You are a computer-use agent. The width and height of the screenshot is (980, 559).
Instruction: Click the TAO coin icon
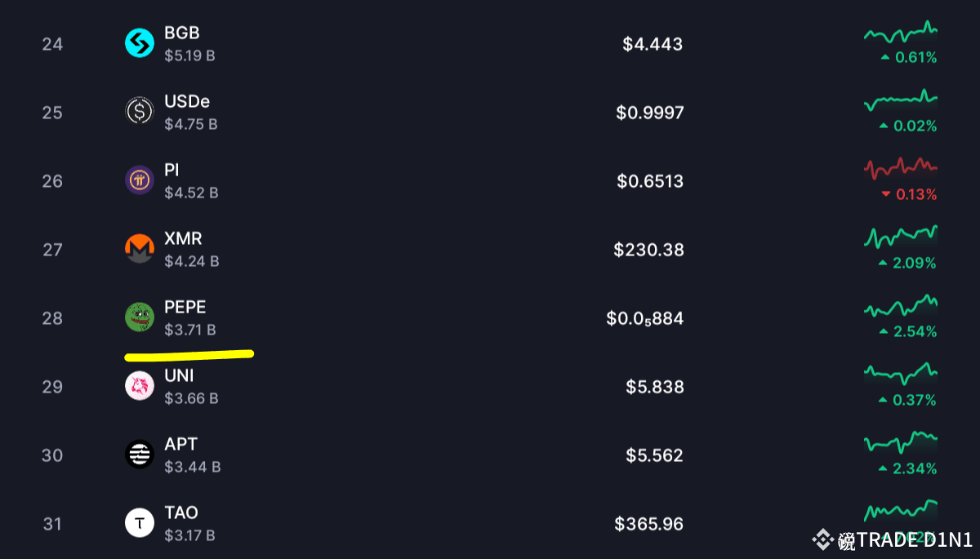pos(140,522)
